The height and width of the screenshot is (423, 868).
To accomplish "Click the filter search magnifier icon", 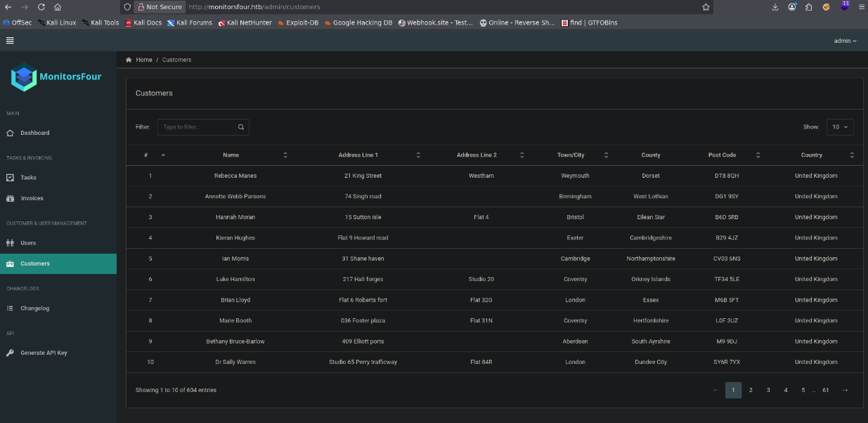I will coord(241,127).
